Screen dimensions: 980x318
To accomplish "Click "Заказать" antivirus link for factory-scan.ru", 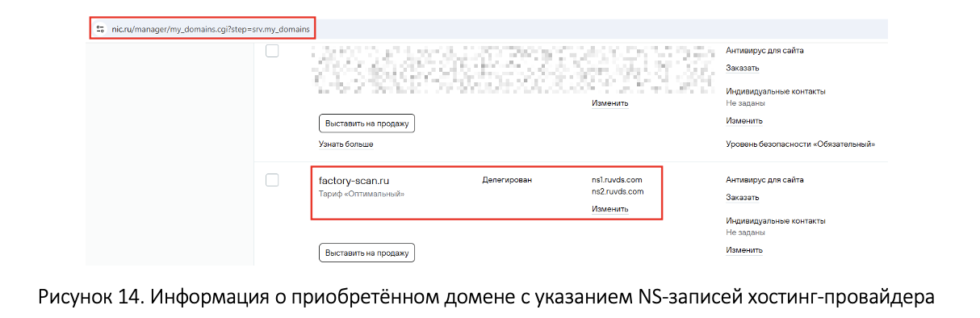I will click(743, 197).
